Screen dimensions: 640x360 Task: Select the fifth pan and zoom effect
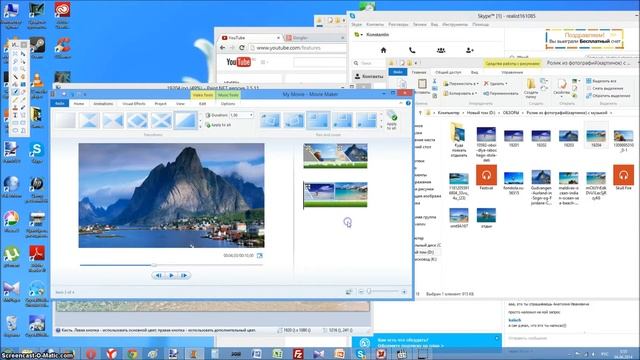click(x=367, y=120)
